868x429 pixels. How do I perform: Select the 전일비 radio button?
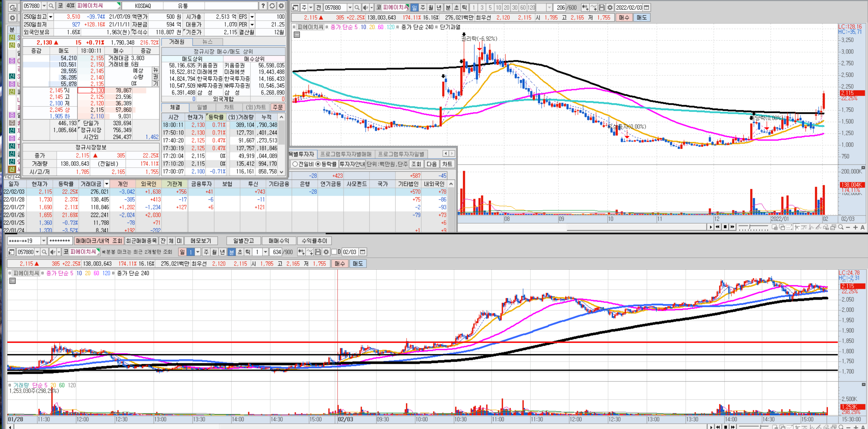[x=295, y=164]
